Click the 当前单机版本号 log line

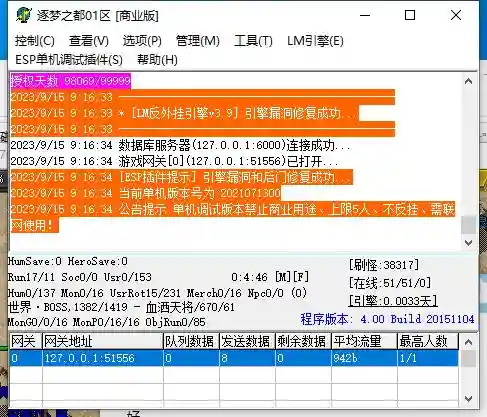(145, 193)
